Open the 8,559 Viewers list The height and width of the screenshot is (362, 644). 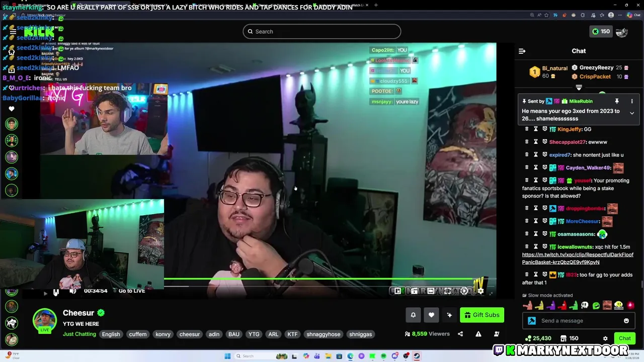point(427,334)
